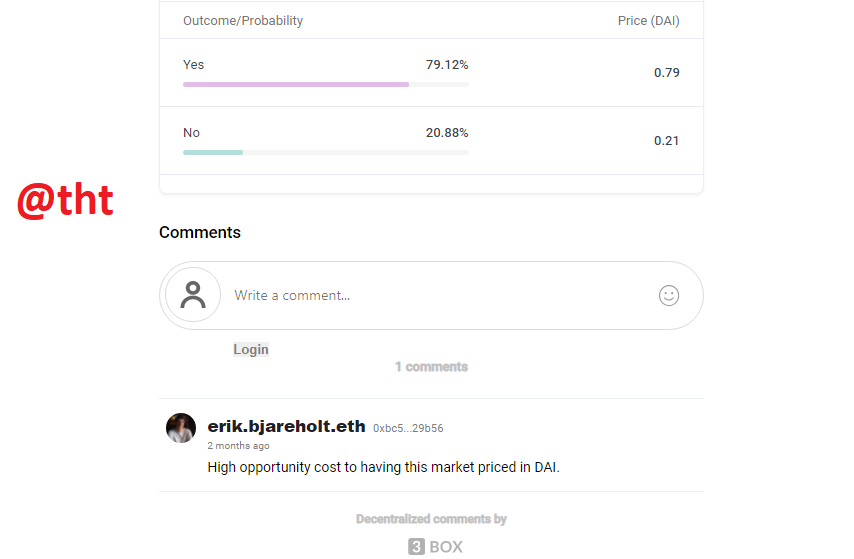Open erik.bjareholt.eth username link
Screen dimensions: 854x559
click(286, 426)
